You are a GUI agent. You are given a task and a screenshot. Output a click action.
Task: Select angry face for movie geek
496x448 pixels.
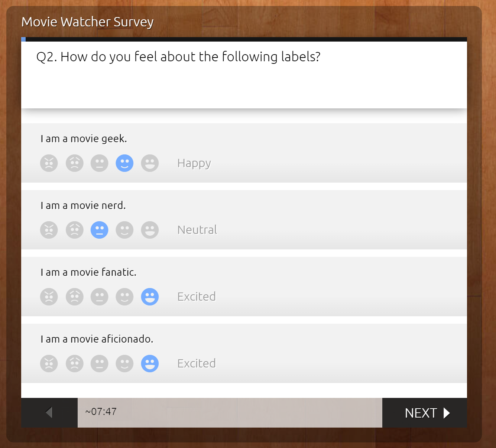(x=49, y=163)
